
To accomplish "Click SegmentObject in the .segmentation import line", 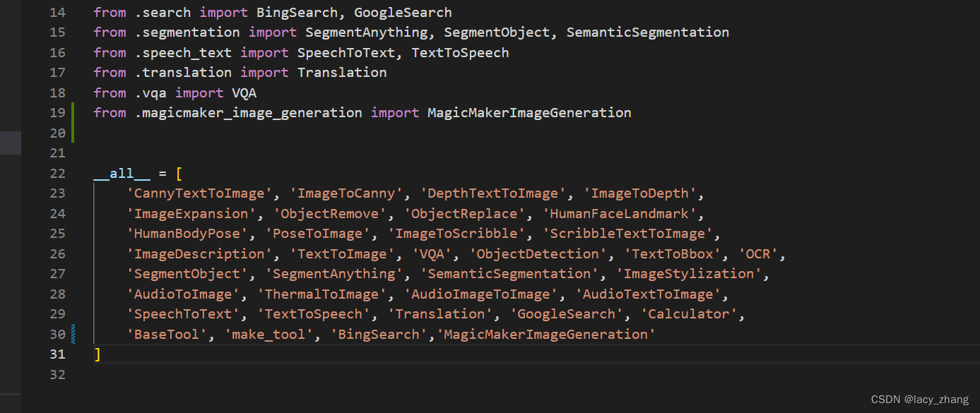I will pyautogui.click(x=497, y=32).
